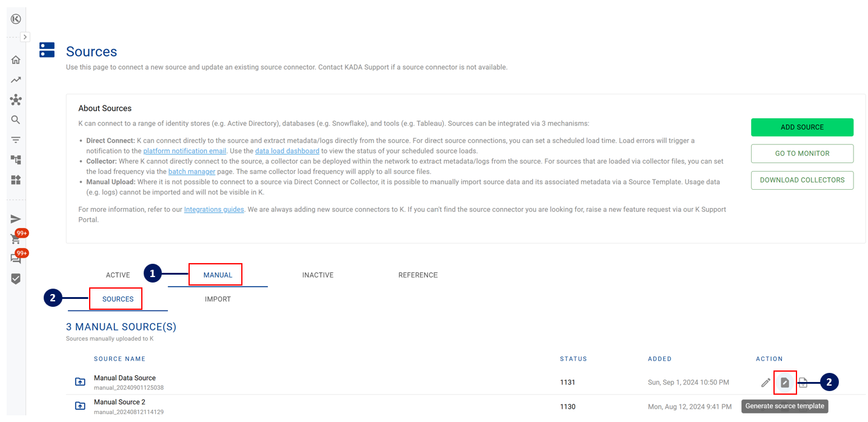This screenshot has height=422, width=868.
Task: Open the REFERENCE tab
Action: coord(418,275)
